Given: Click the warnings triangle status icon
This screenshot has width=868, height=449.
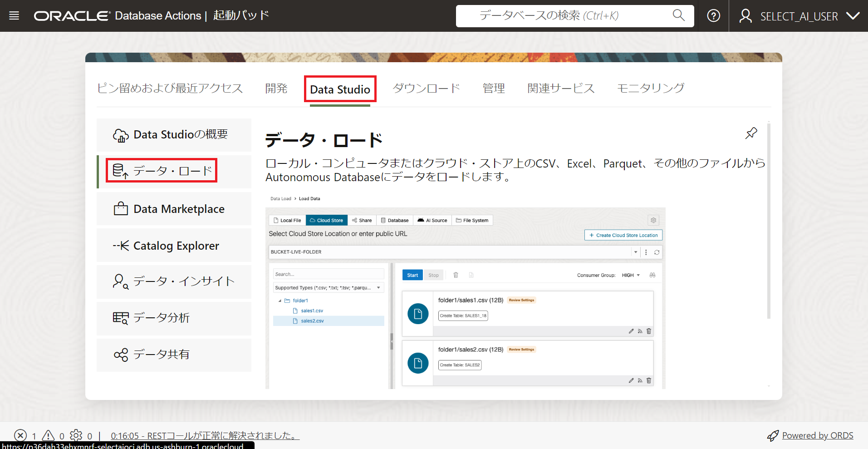Looking at the screenshot, I should [x=48, y=435].
